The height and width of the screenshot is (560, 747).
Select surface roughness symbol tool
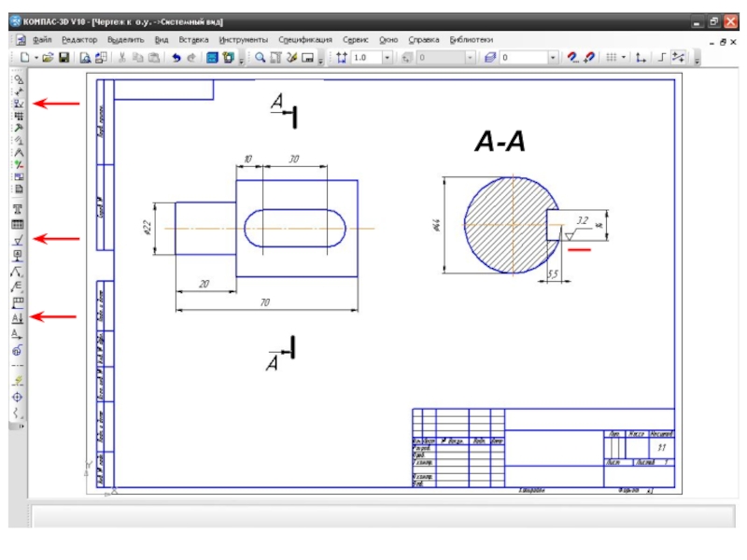coord(18,240)
